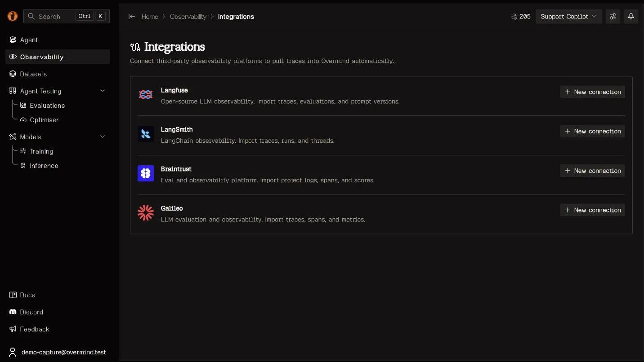Screen dimensions: 644x362
Task: Add new connection for Braintrust
Action: tap(592, 171)
